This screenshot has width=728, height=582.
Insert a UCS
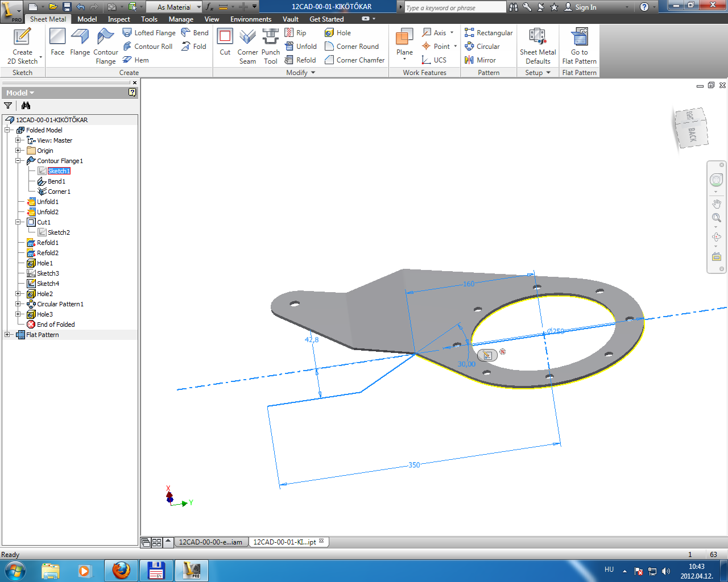tap(434, 60)
